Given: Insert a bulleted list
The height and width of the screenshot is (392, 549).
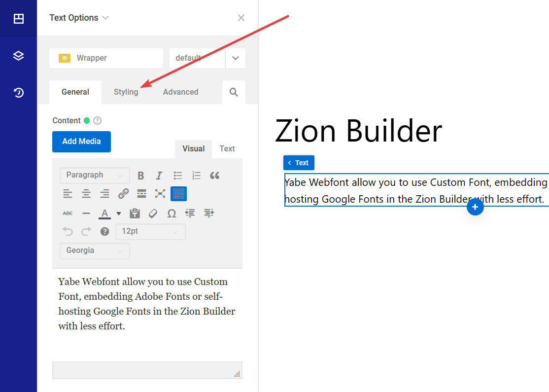Looking at the screenshot, I should pyautogui.click(x=178, y=176).
